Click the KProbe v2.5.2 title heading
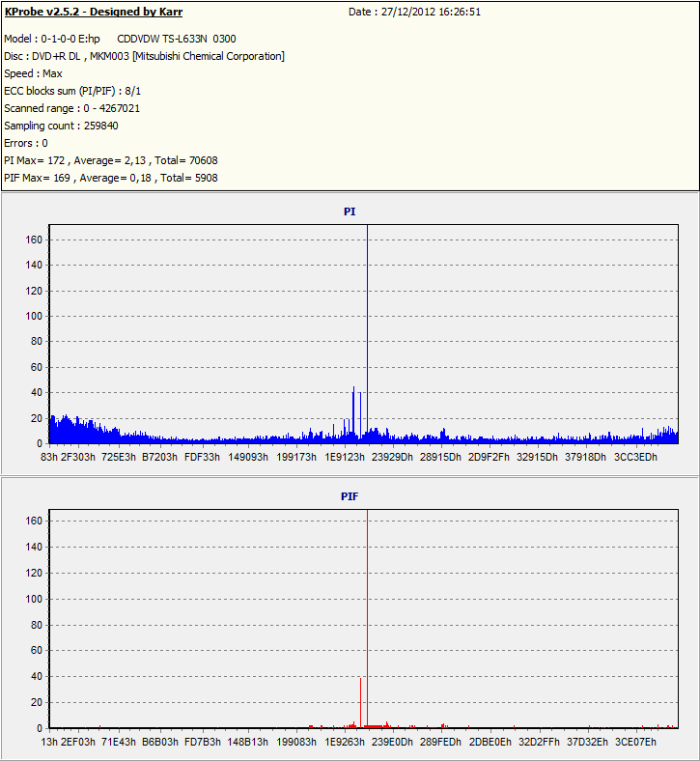This screenshot has height=761, width=700. pyautogui.click(x=94, y=12)
